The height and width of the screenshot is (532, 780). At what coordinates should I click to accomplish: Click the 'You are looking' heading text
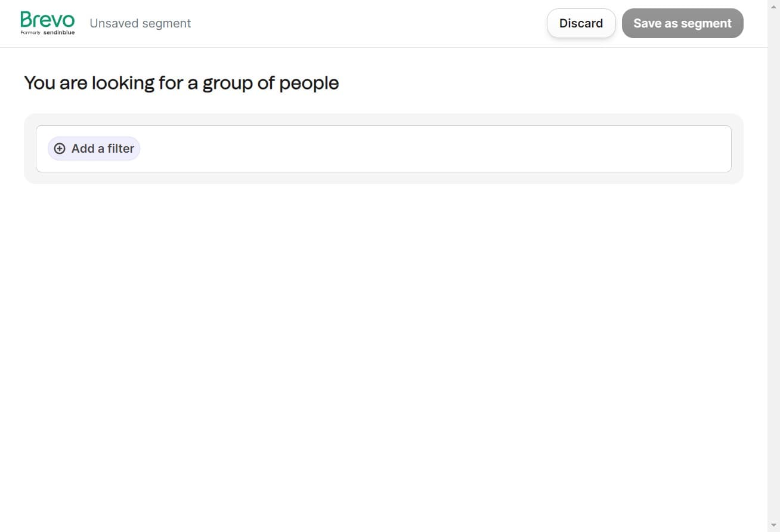pyautogui.click(x=89, y=83)
